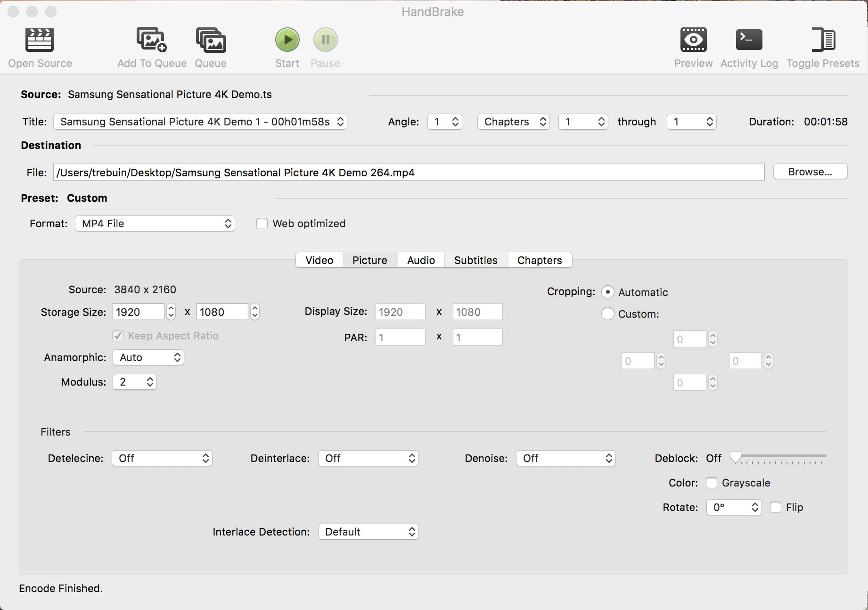
Task: Click the source filename text
Action: pyautogui.click(x=170, y=94)
